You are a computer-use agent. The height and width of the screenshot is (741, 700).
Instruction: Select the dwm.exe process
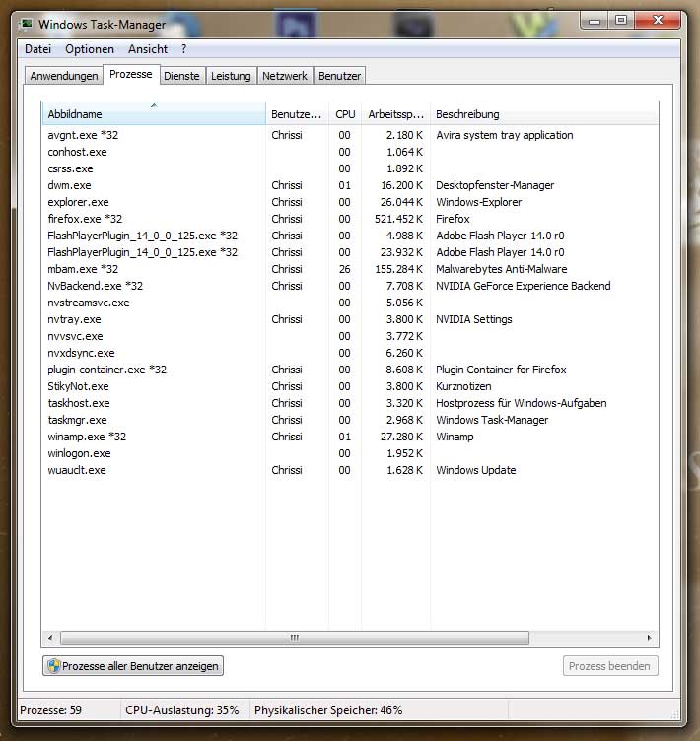coord(350,185)
